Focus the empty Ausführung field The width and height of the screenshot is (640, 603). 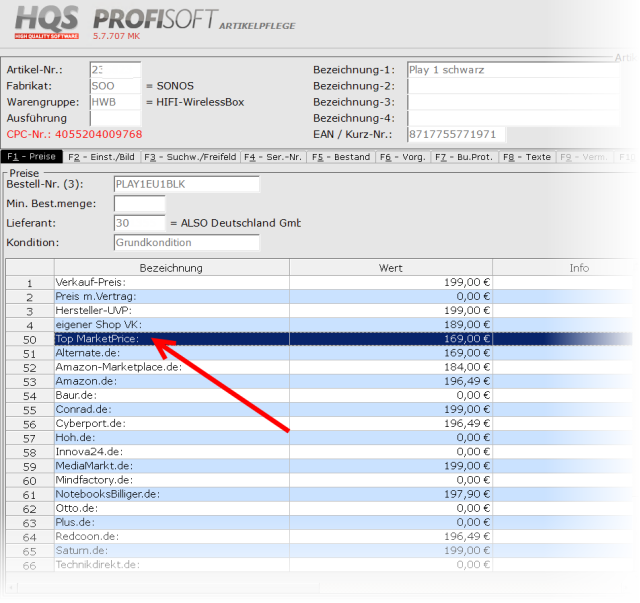(x=116, y=118)
